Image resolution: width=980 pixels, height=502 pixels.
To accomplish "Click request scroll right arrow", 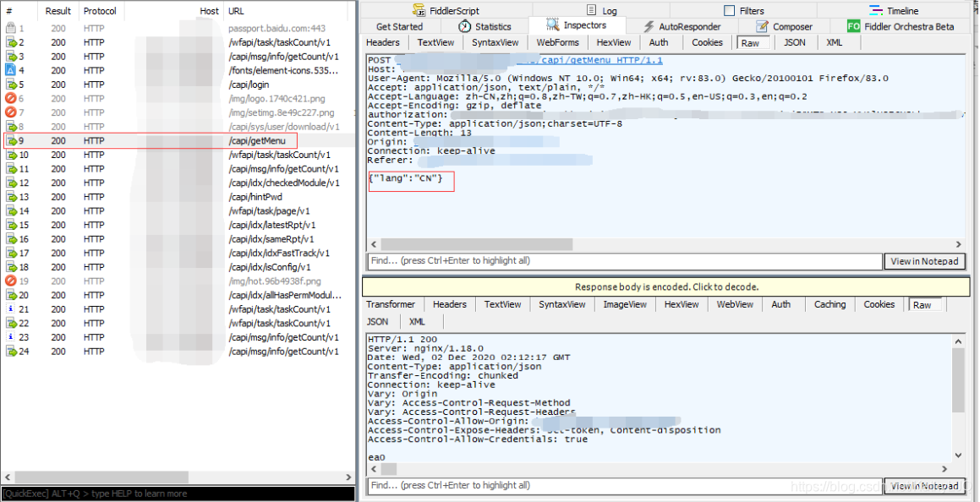I will tap(959, 244).
